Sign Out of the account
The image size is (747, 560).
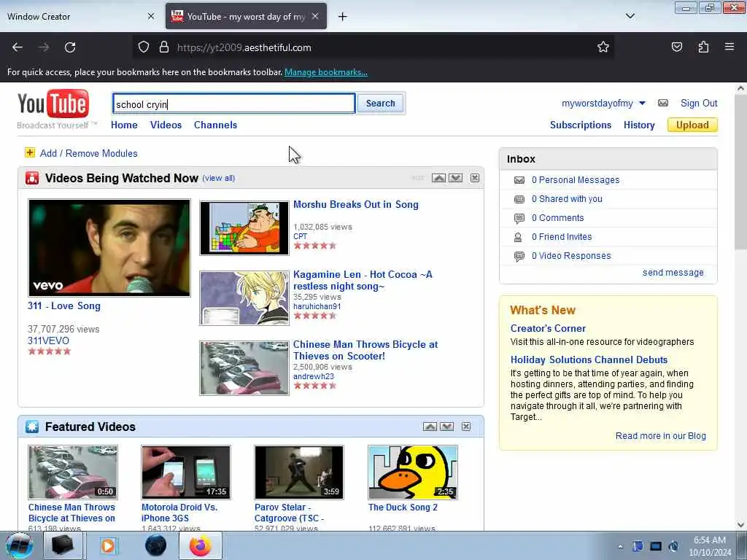698,103
